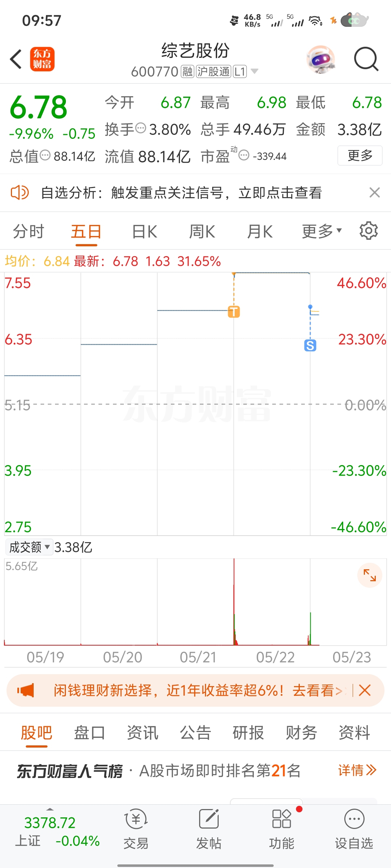The height and width of the screenshot is (868, 391).
Task: Tap the 更多 quote details button
Action: tap(360, 156)
